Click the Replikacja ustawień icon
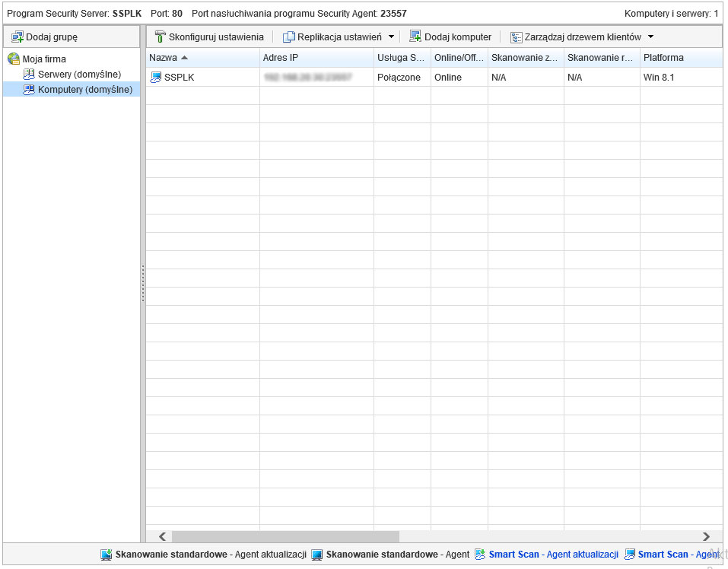Image resolution: width=728 pixels, height=569 pixels. coord(289,37)
